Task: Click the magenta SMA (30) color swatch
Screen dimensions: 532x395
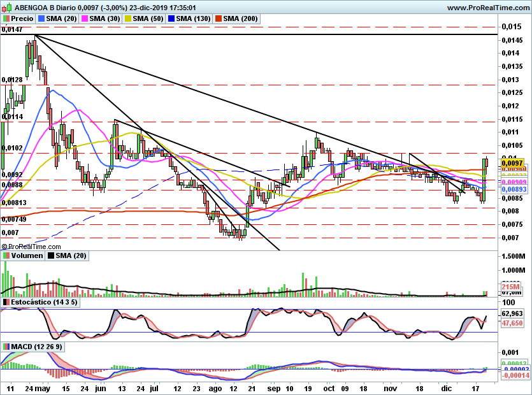Action: (83, 19)
